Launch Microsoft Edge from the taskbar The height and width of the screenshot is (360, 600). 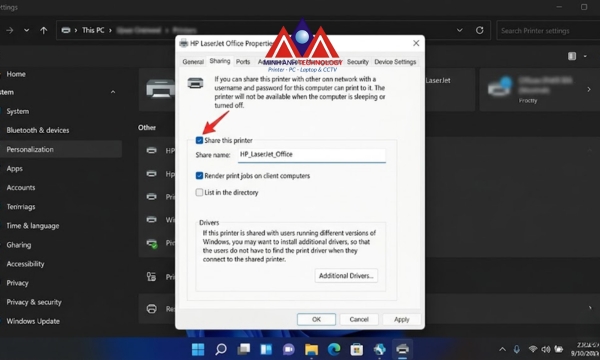[x=334, y=349]
